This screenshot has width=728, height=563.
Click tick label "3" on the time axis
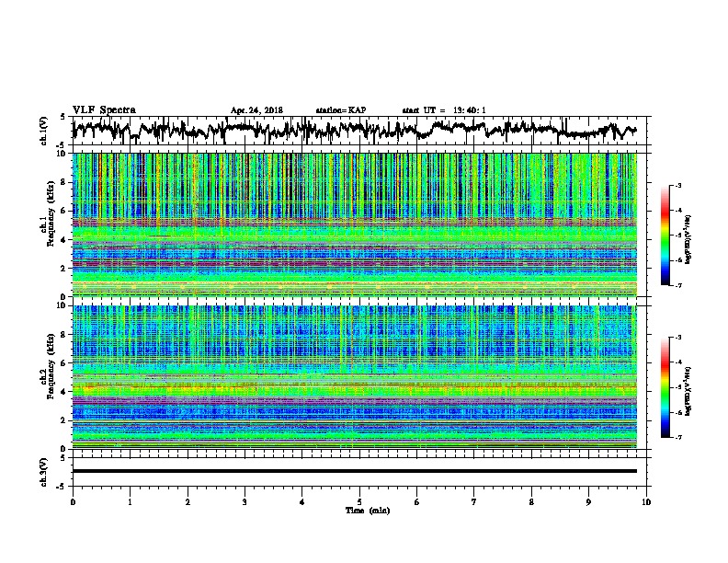coord(245,502)
